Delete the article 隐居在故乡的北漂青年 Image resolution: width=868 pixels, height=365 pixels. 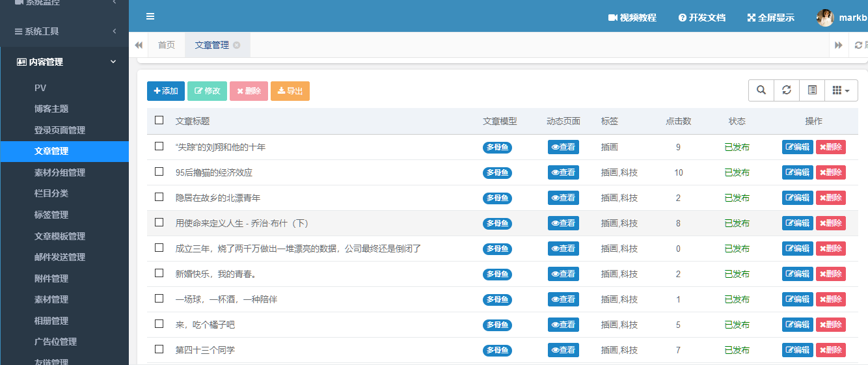point(831,198)
